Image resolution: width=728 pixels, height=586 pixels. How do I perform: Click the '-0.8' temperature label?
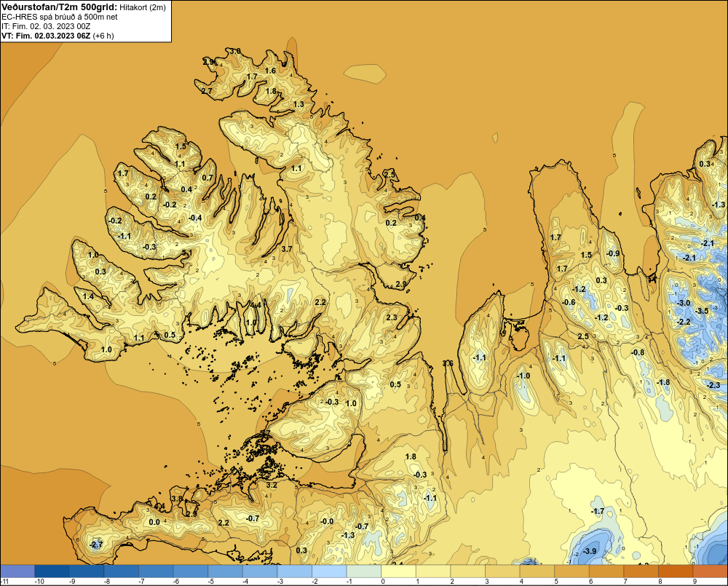click(638, 352)
